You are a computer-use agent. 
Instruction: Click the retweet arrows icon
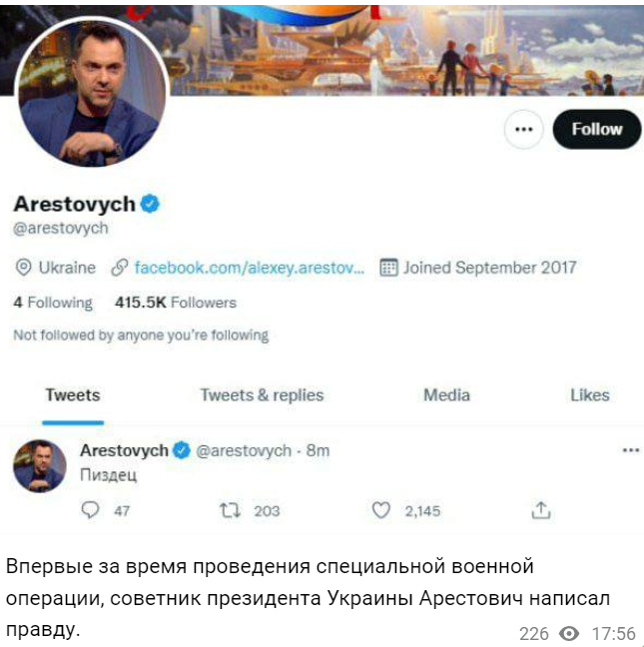[x=230, y=511]
